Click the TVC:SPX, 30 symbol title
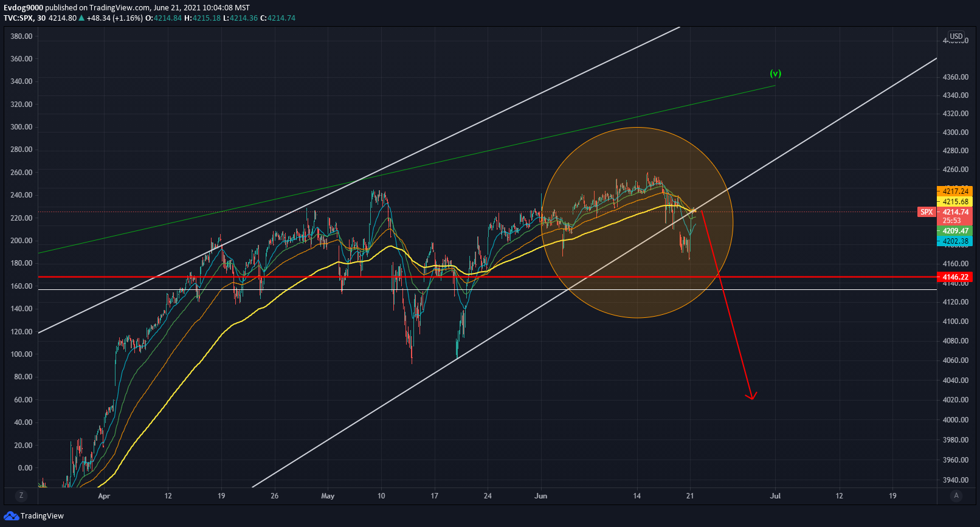 [x=25, y=18]
